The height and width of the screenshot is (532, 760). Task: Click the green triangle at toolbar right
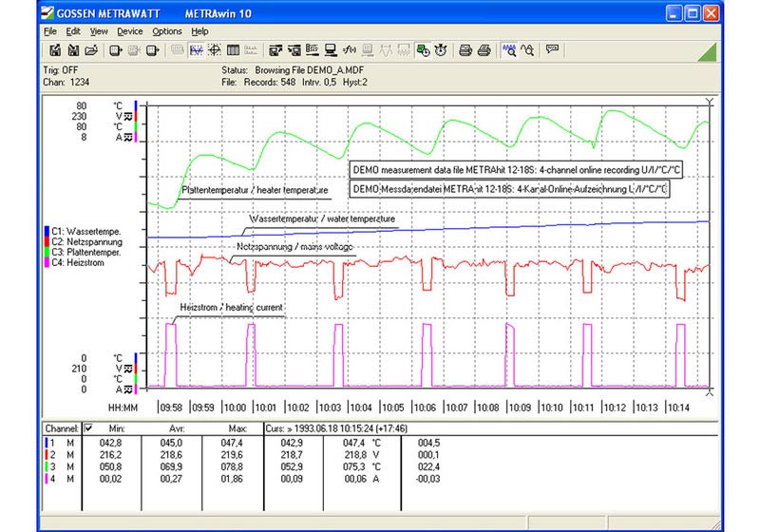coord(708,52)
